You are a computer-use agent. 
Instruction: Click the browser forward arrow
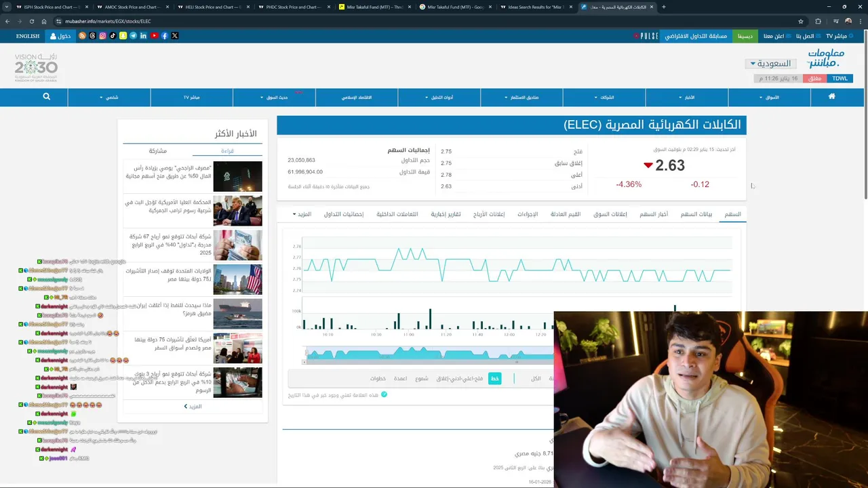click(20, 21)
